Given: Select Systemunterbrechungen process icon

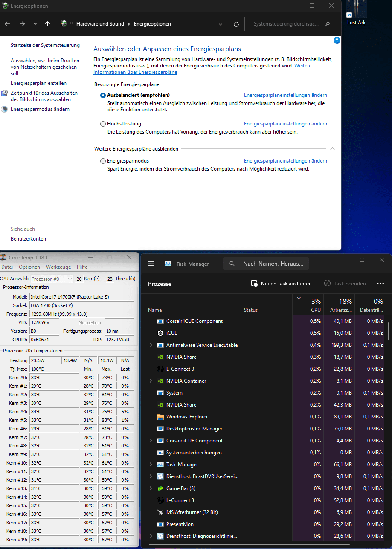Looking at the screenshot, I should [160, 453].
